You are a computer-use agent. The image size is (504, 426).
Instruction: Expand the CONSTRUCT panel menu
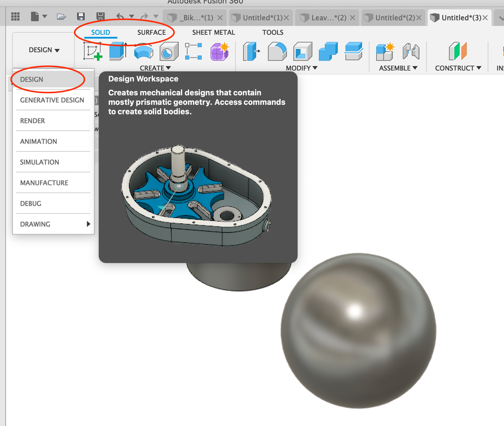pos(458,68)
